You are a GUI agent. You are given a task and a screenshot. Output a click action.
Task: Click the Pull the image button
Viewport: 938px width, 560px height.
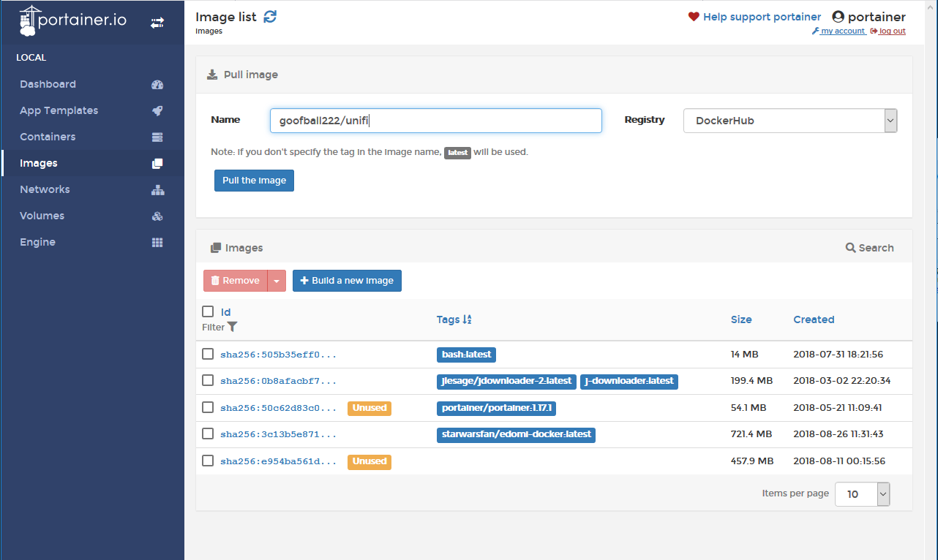click(254, 181)
